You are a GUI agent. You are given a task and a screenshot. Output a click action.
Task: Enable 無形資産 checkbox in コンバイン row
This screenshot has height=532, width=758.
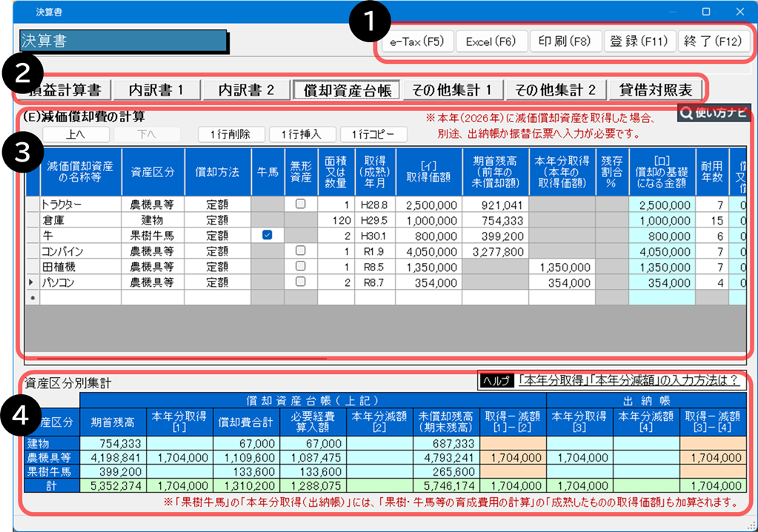301,250
